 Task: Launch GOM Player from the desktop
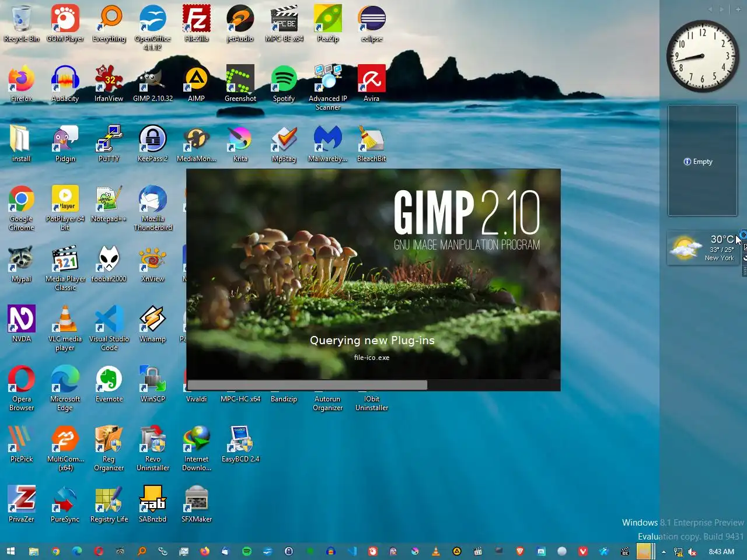tap(65, 24)
